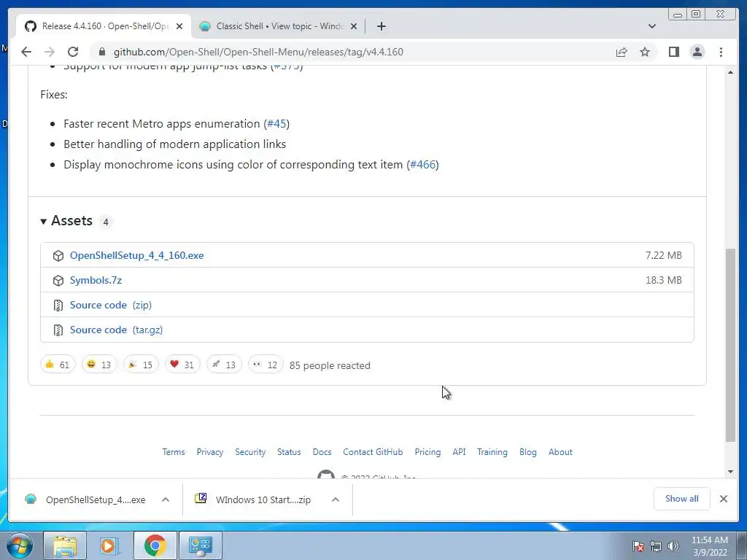
Task: React with heart (31)
Action: [x=182, y=365]
